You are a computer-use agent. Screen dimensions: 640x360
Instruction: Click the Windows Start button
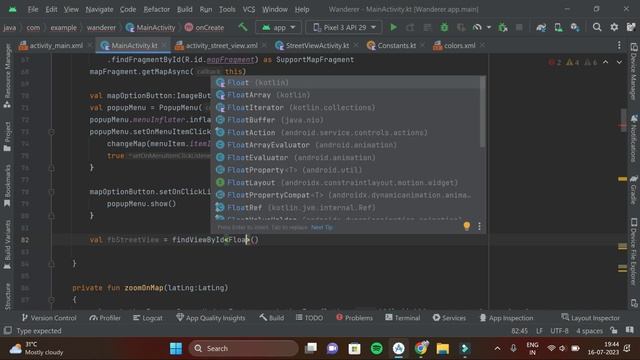coord(176,348)
